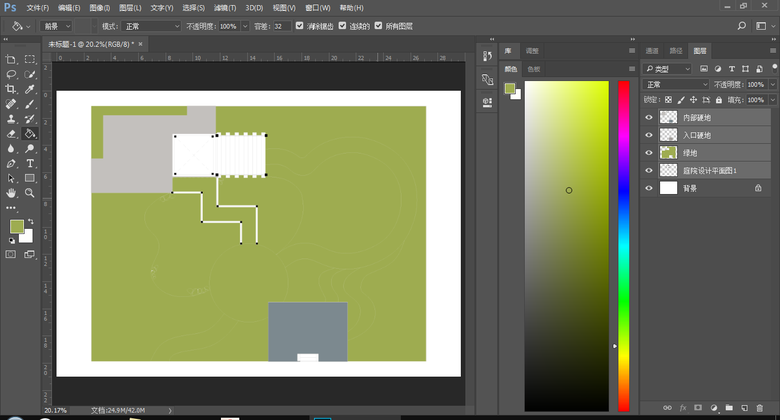Select the Eyedropper tool
Viewport: 780px width, 420px height.
pyautogui.click(x=30, y=88)
